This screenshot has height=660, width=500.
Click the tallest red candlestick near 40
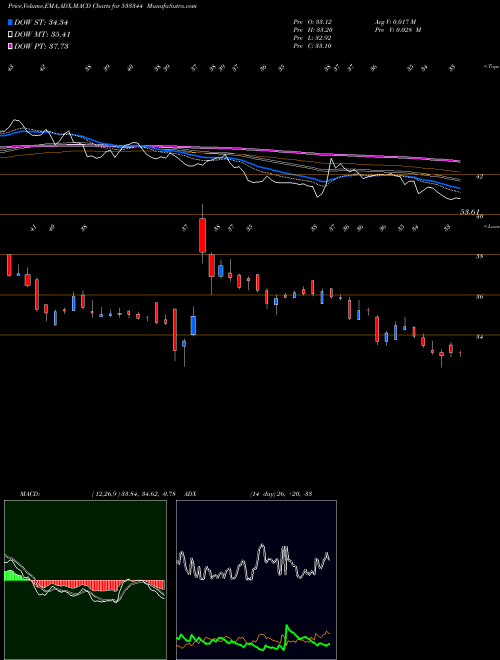(x=202, y=235)
